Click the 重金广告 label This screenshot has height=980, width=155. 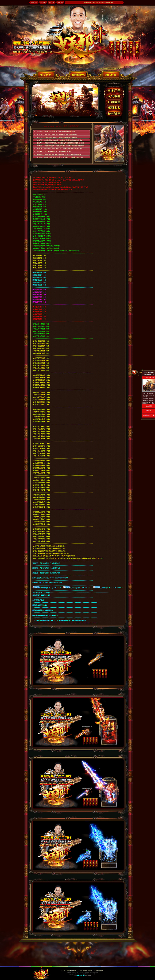tap(114, 91)
